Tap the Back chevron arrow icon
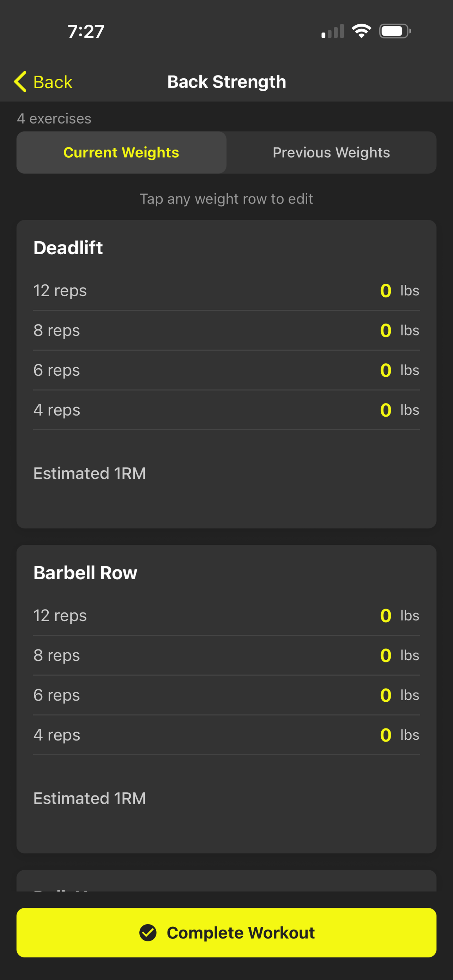The width and height of the screenshot is (453, 980). 20,81
